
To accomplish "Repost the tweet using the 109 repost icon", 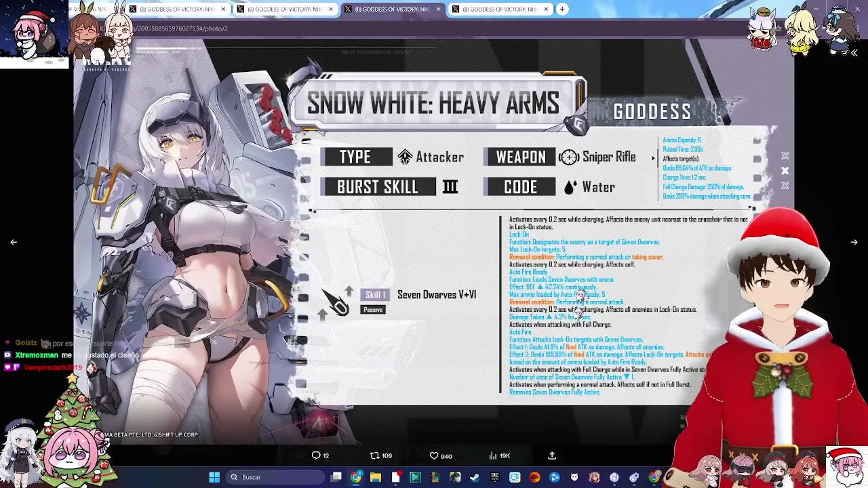I will pos(380,455).
